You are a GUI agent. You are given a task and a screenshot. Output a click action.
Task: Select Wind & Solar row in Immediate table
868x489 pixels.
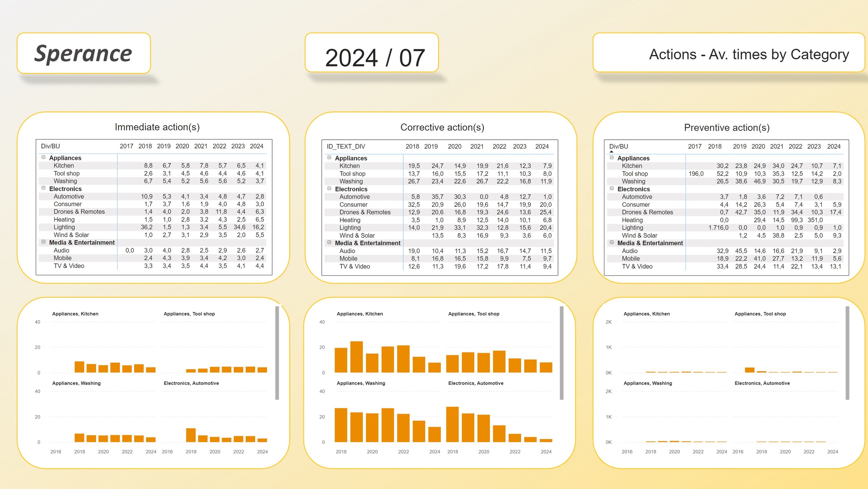pyautogui.click(x=152, y=235)
